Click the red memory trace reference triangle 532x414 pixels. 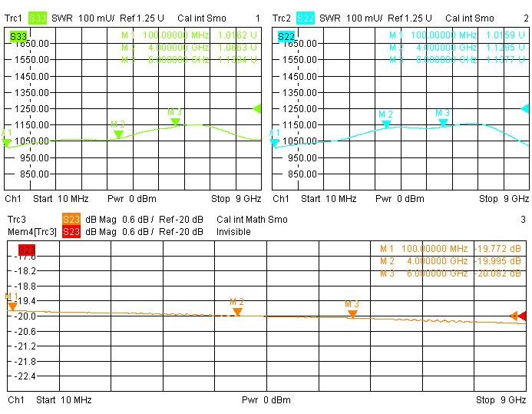point(523,316)
